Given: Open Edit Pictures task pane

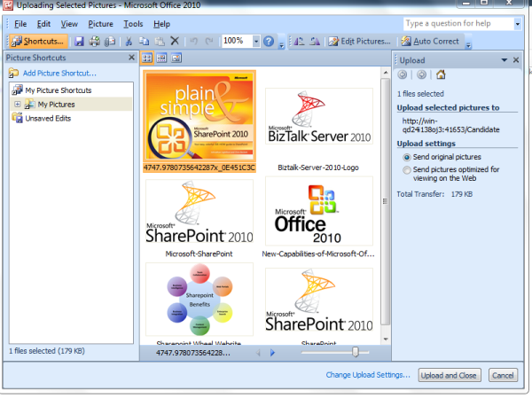Looking at the screenshot, I should [360, 42].
